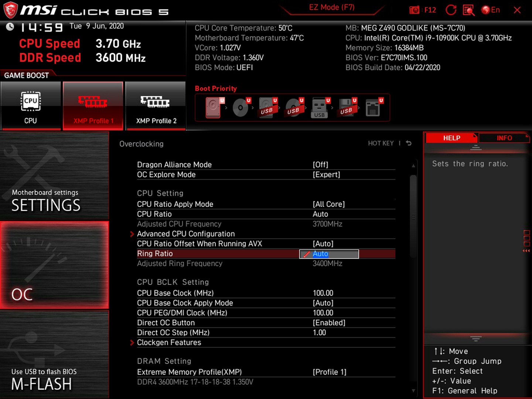Select the Dragon Alliance Mode label
This screenshot has height=399, width=532.
pos(174,165)
